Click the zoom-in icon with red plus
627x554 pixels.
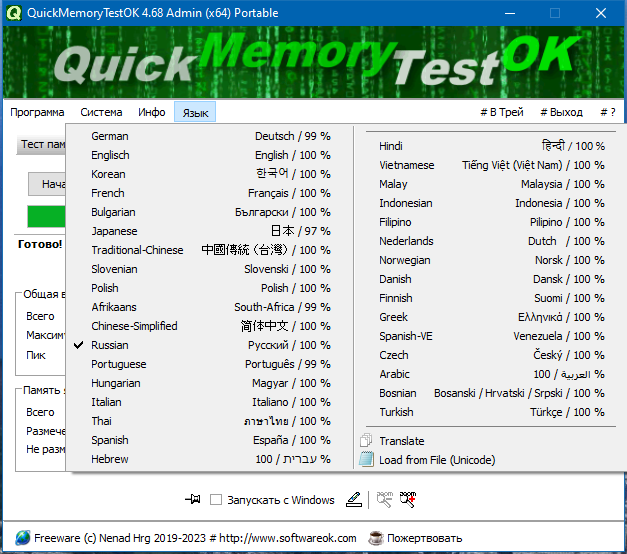point(408,499)
